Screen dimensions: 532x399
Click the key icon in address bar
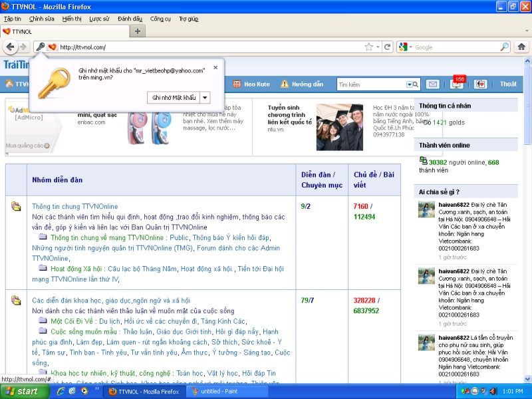pos(40,47)
